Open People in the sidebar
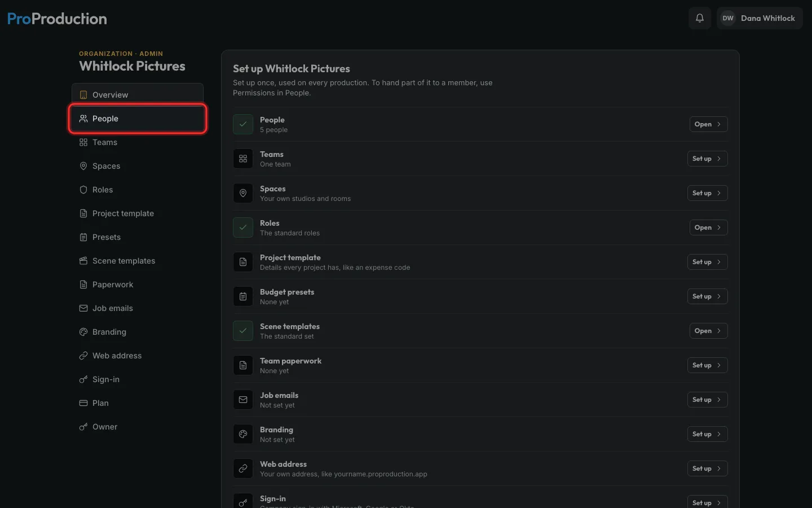 138,119
